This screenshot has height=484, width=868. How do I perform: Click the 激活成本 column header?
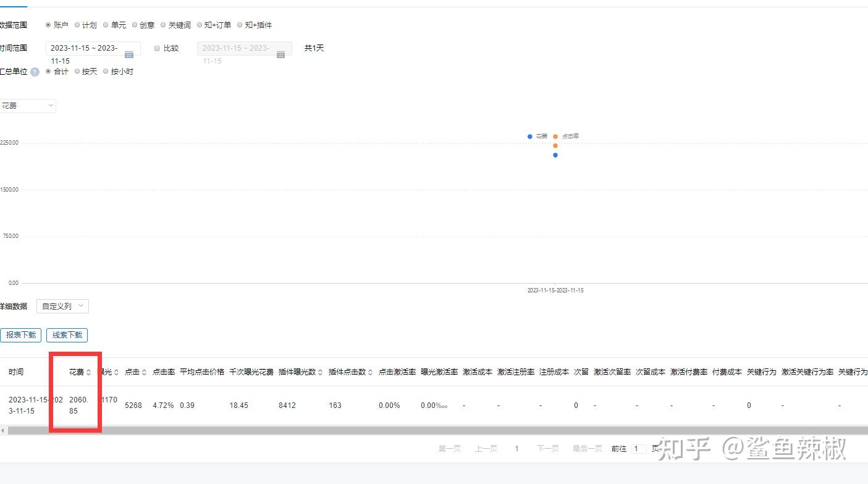point(478,372)
